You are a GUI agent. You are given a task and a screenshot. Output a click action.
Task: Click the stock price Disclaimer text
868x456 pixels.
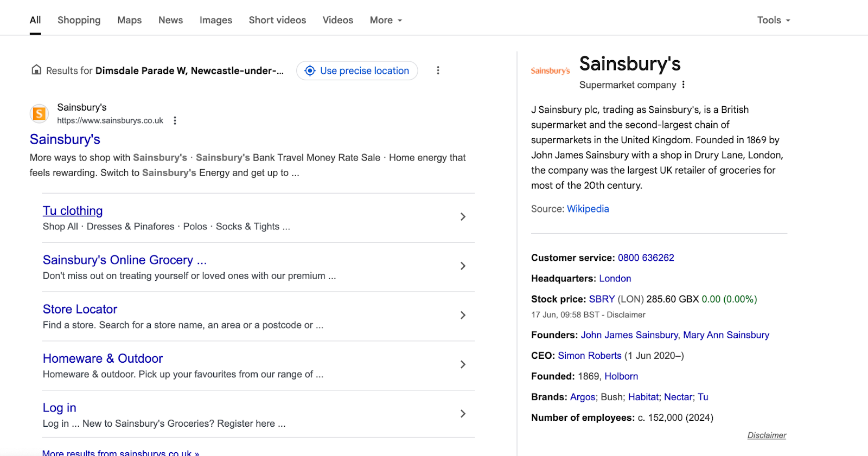click(626, 315)
